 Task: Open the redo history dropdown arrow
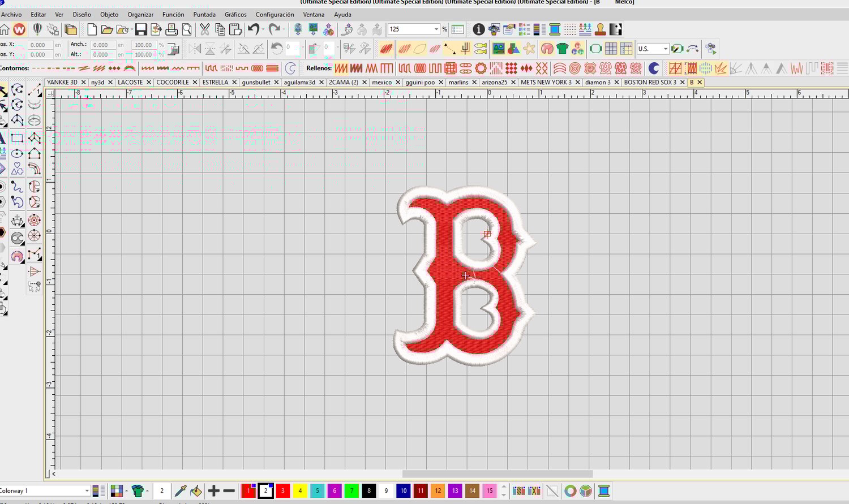click(284, 29)
